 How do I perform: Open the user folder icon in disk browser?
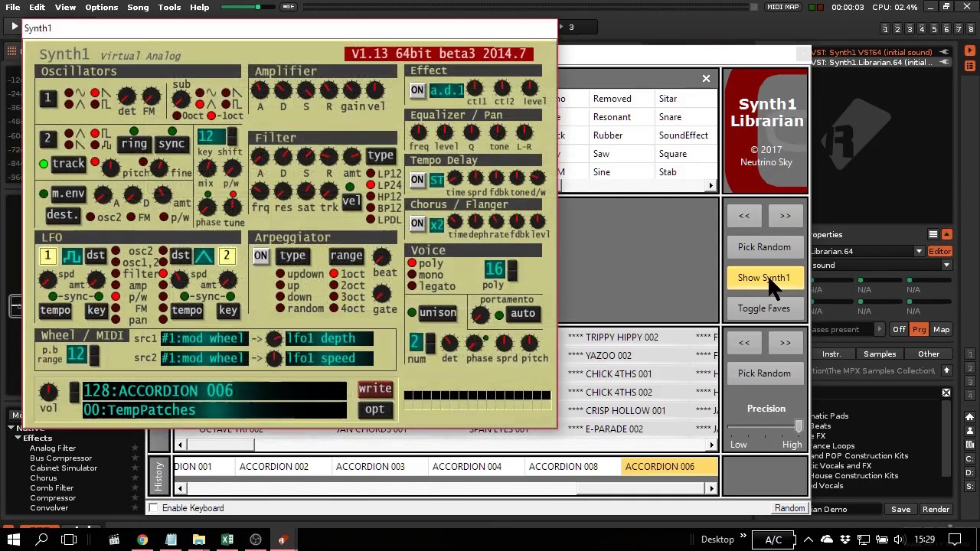(969, 431)
